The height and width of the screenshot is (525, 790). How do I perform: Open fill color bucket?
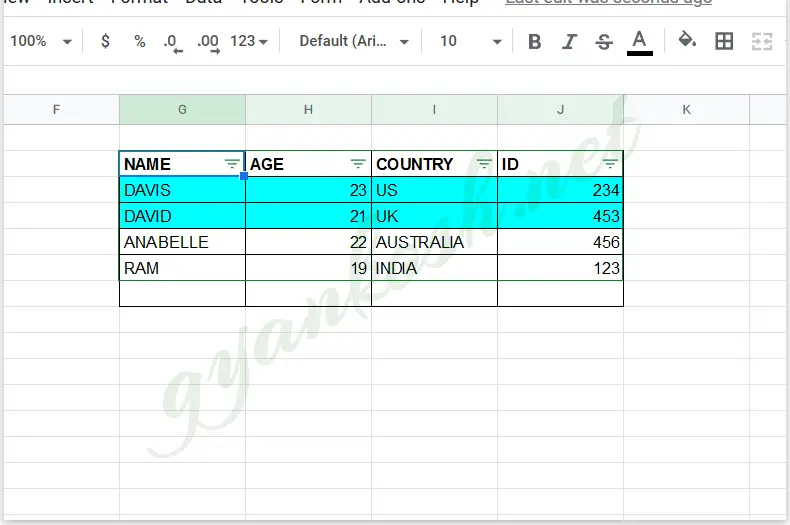(687, 39)
